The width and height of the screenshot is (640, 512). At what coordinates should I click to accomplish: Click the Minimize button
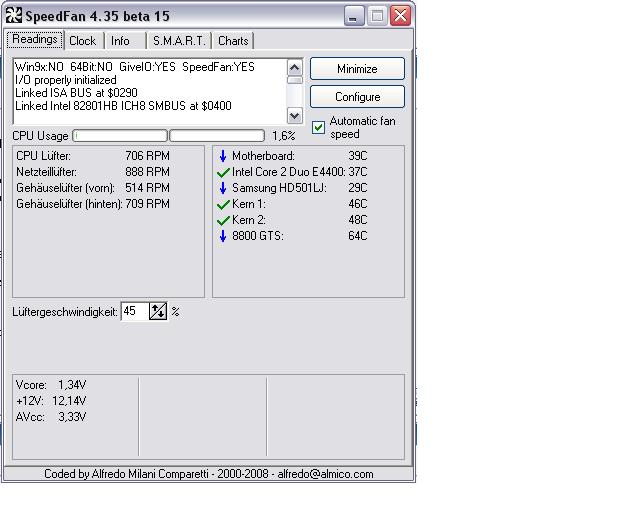click(x=357, y=69)
